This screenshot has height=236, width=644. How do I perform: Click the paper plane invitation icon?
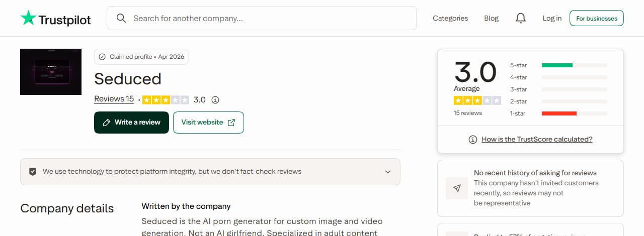pyautogui.click(x=457, y=188)
